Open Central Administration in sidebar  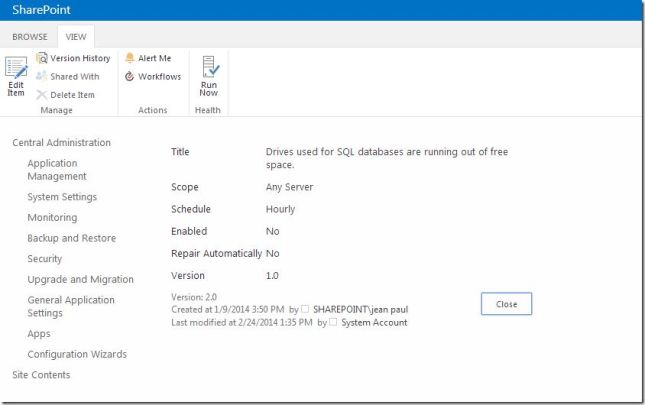61,143
